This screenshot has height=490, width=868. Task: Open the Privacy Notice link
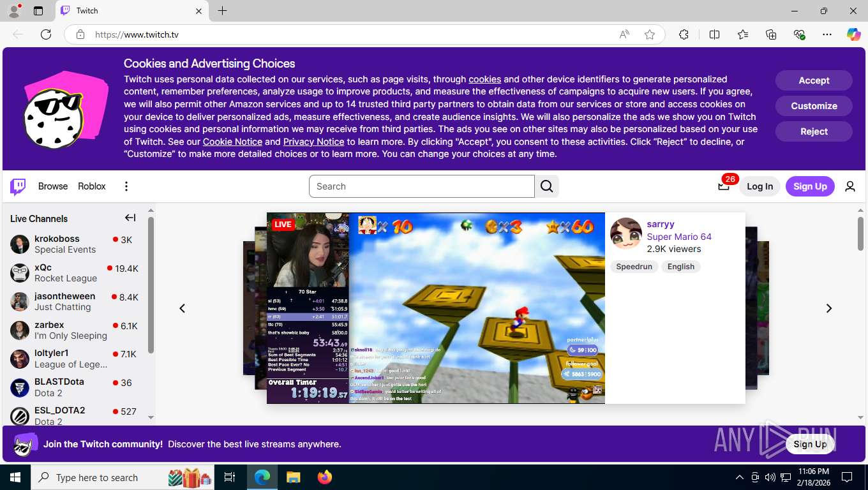(x=313, y=142)
